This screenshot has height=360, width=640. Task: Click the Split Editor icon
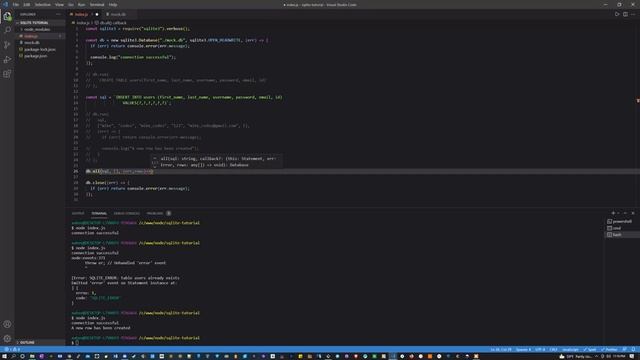(625, 14)
